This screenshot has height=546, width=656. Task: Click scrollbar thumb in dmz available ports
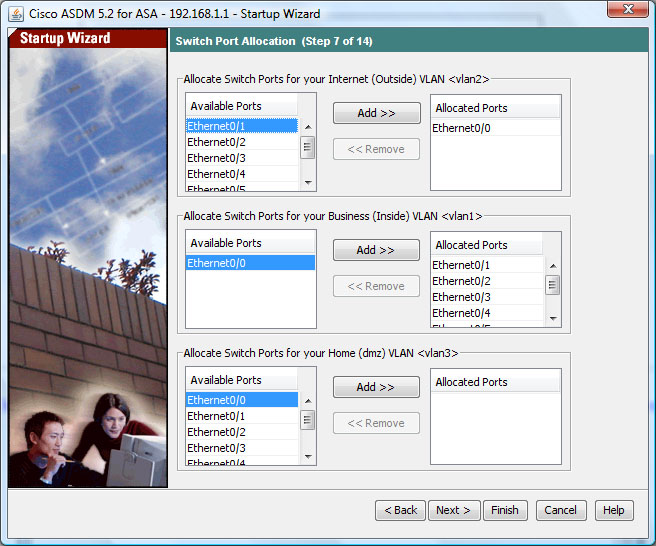(x=308, y=420)
